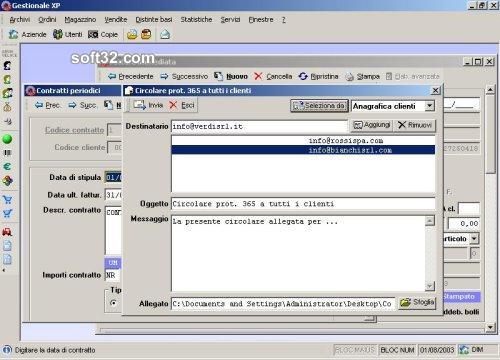Click the Seleziona da button
Viewport: 500px width, 360px height.
tap(319, 106)
